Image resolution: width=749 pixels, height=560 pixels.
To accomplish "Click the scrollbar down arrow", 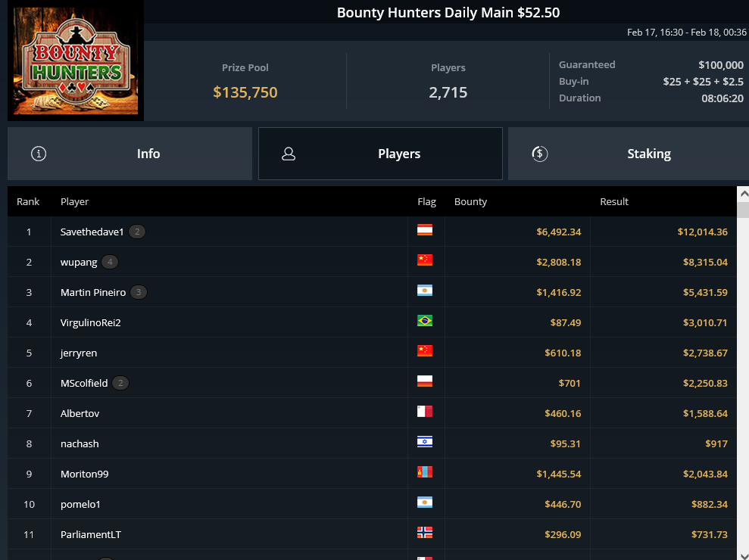I will coord(743,554).
